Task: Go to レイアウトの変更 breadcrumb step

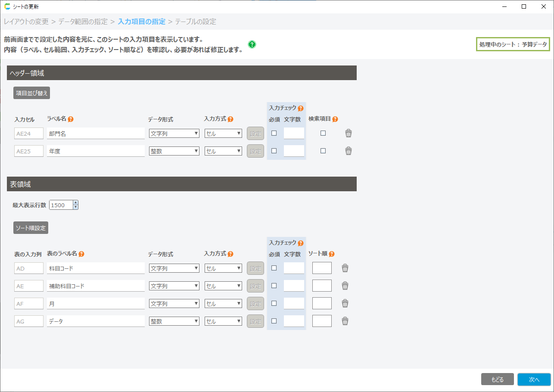Action: click(26, 22)
